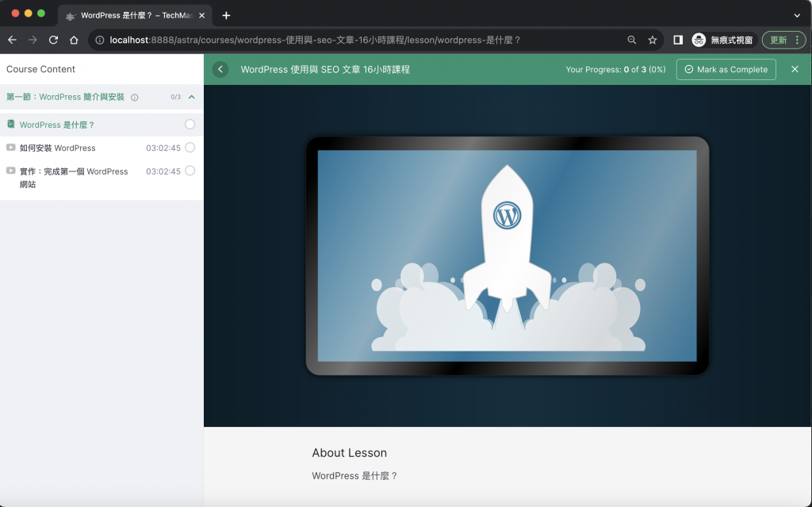The height and width of the screenshot is (507, 812).
Task: Click the 更新 update button
Action: [x=779, y=40]
